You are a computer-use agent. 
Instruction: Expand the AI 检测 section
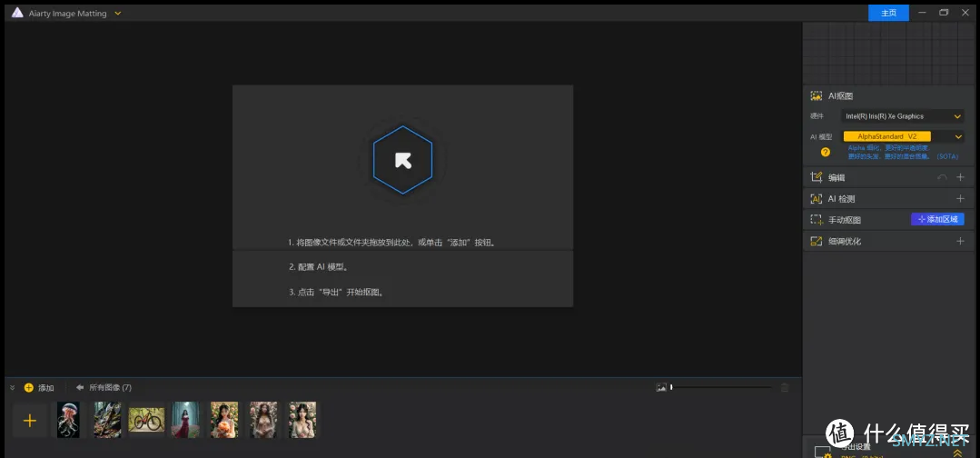pos(961,199)
